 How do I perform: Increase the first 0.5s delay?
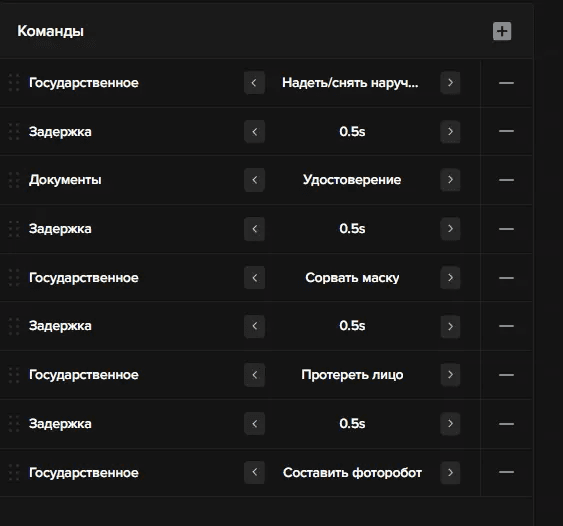(450, 131)
